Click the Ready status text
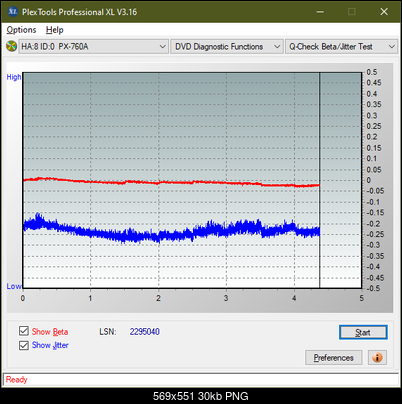This screenshot has width=402, height=404. 16,379
